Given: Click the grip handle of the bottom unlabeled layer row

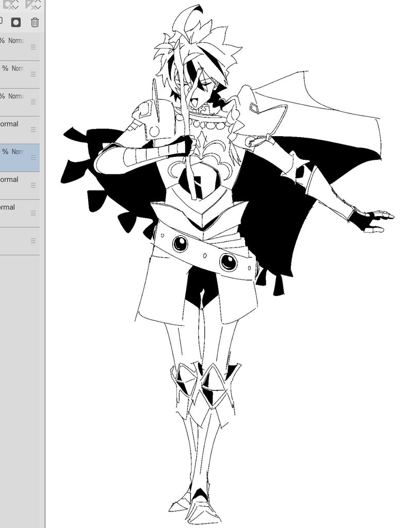Looking at the screenshot, I should [x=33, y=241].
